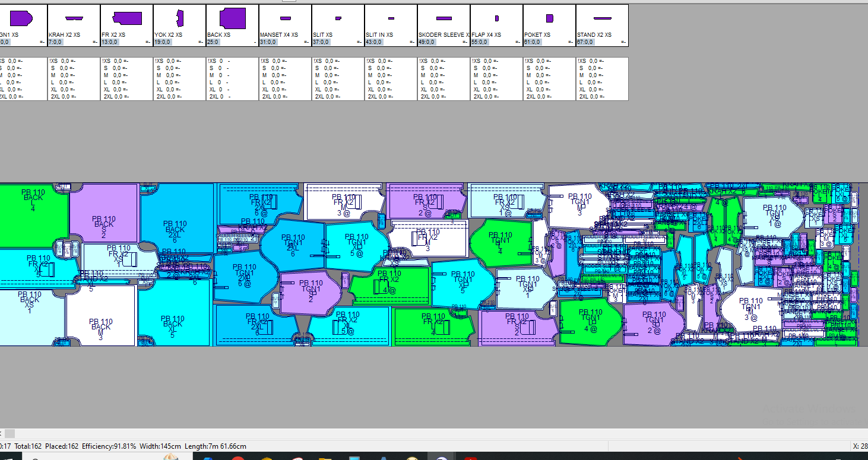Select the FR X2 XS piece icon

point(127,18)
